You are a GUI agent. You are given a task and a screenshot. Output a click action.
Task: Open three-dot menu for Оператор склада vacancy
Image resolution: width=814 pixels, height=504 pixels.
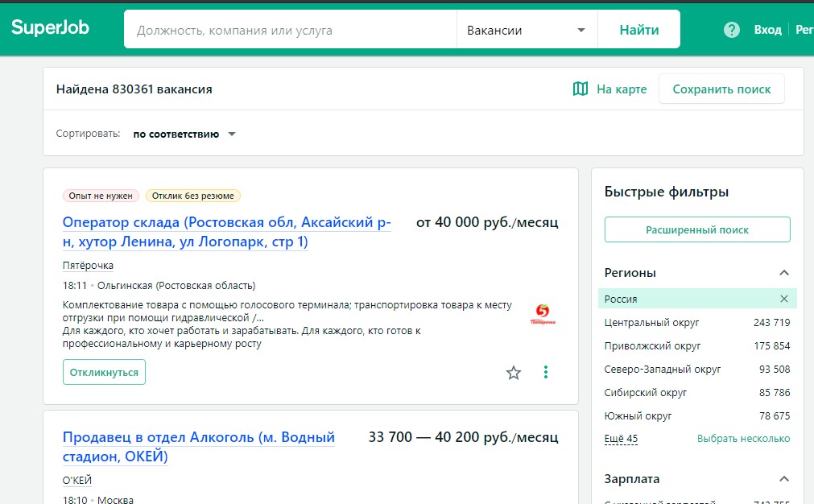[x=546, y=372]
